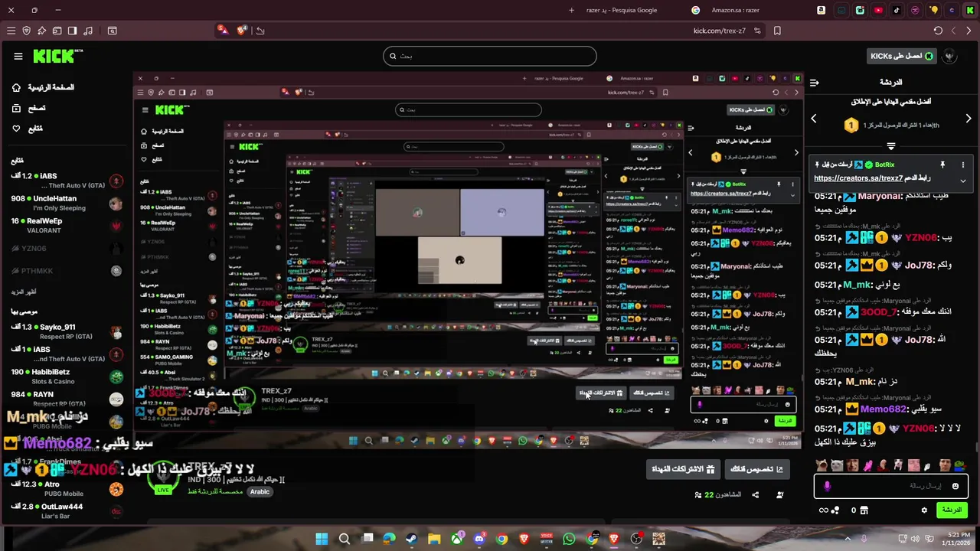This screenshot has height=551, width=980.
Task: Open UncleHattan channel in sidebar
Action: [x=67, y=203]
